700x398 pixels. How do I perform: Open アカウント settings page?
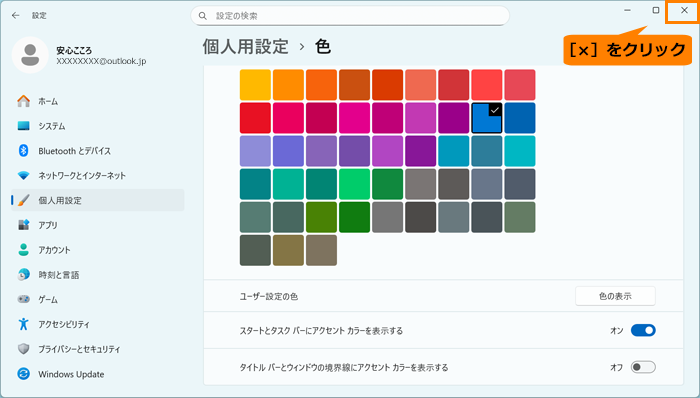tap(98, 250)
